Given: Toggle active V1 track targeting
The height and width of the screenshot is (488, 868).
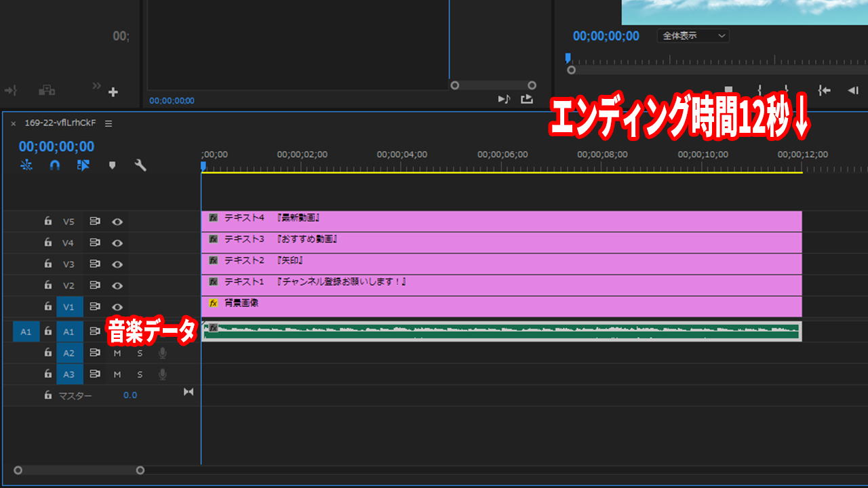Looking at the screenshot, I should [x=69, y=307].
